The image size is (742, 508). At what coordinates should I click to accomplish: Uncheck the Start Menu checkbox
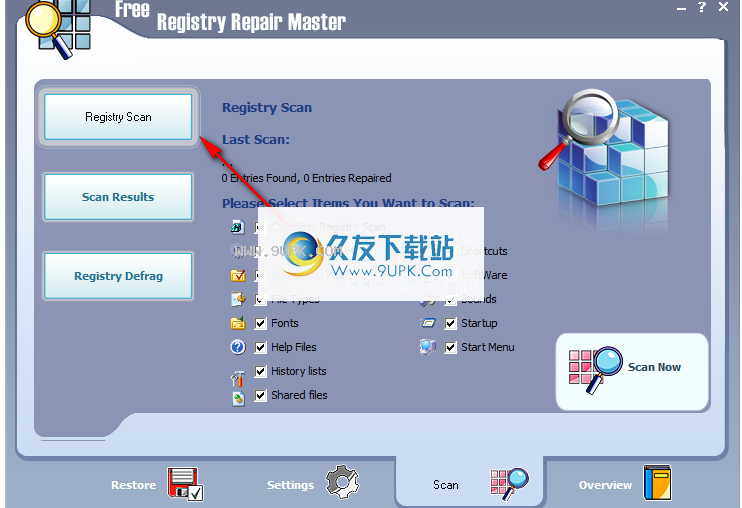450,348
